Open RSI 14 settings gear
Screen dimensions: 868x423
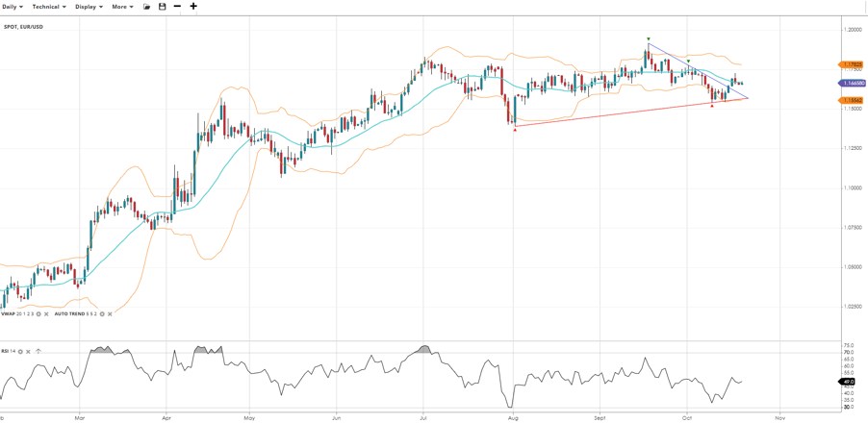[x=20, y=352]
